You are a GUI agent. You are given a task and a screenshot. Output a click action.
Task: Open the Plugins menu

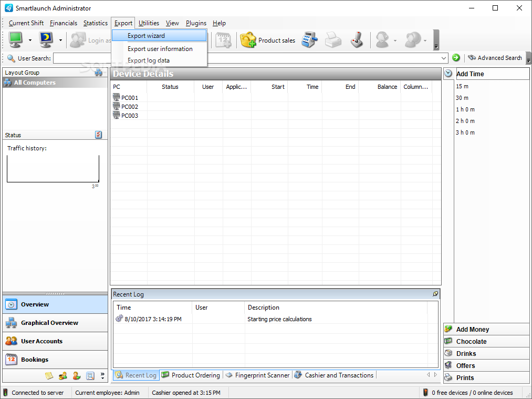(x=196, y=23)
